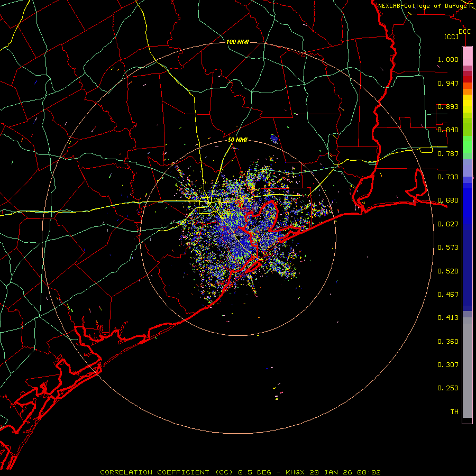This screenshot has width=476, height=476.
Task: Click the 0.893 color bar value
Action: 448,106
